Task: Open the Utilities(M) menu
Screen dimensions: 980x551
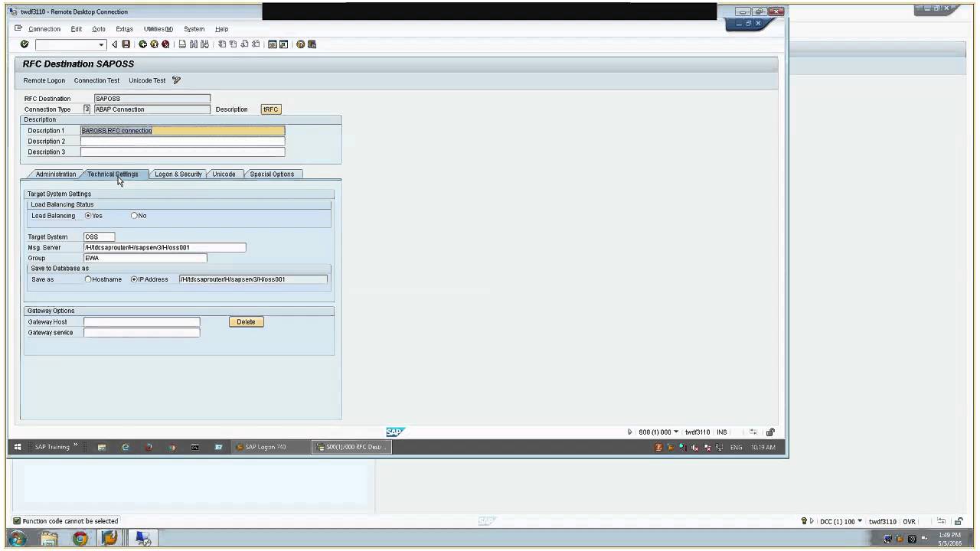Action: [158, 29]
